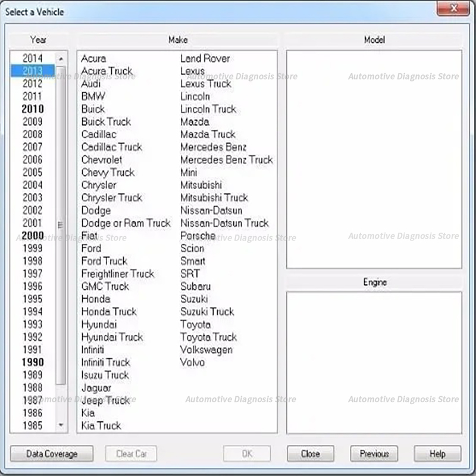The height and width of the screenshot is (476, 476).
Task: Select Volkswagen make
Action: [206, 349]
